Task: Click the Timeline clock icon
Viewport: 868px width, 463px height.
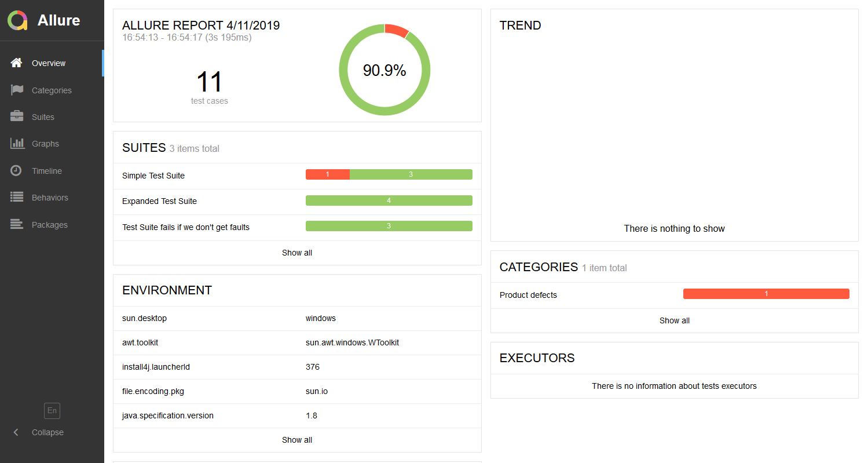Action: click(17, 170)
